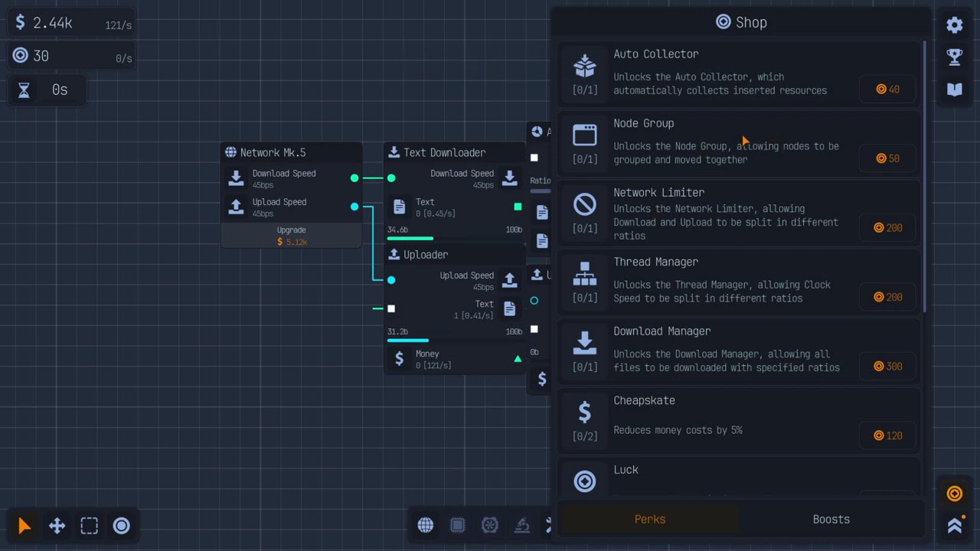Open the microscope research category
This screenshot has height=551, width=980.
click(x=522, y=525)
